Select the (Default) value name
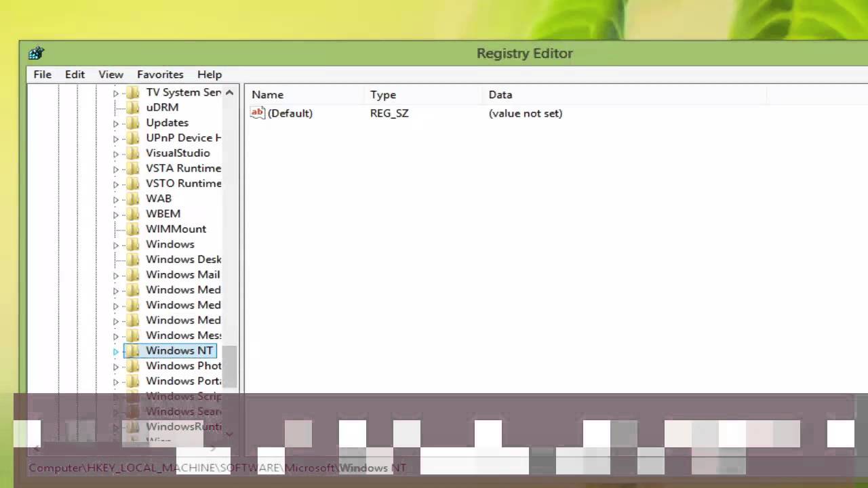 click(290, 113)
